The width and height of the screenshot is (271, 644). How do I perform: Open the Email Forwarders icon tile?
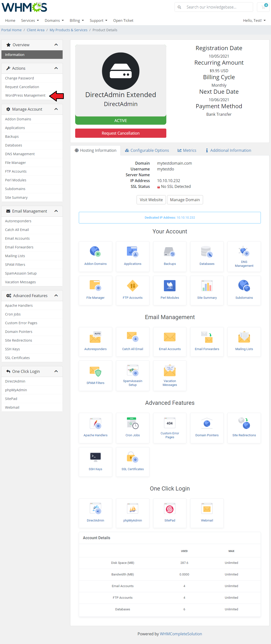207,342
